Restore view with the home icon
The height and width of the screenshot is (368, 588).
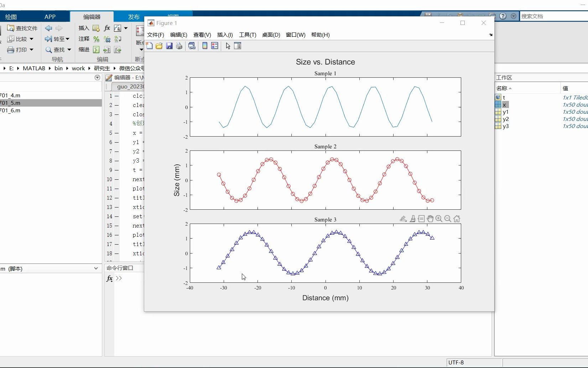tap(457, 219)
